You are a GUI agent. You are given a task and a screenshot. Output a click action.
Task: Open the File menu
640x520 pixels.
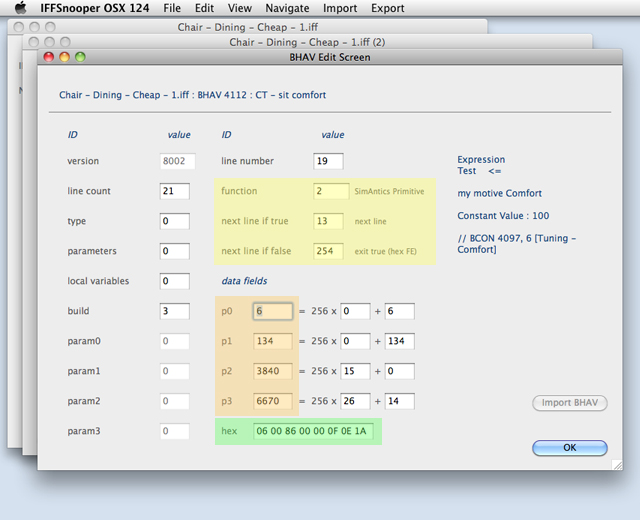coord(173,8)
